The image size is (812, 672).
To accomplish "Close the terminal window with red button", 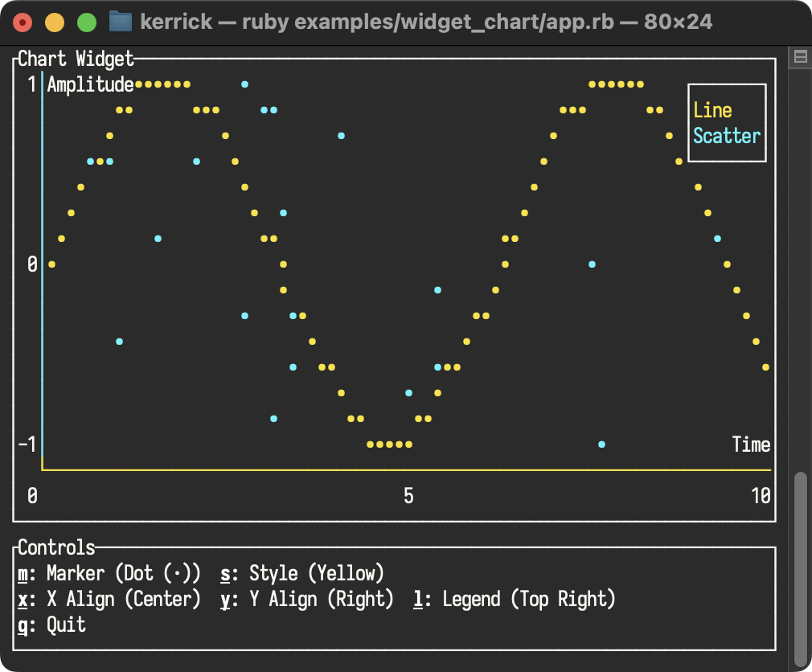I will coord(23,23).
